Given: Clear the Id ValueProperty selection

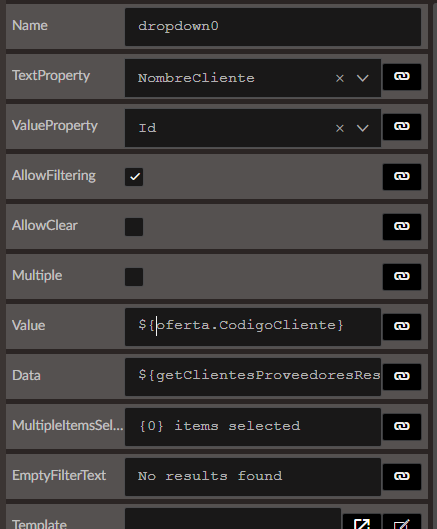Looking at the screenshot, I should coord(340,128).
